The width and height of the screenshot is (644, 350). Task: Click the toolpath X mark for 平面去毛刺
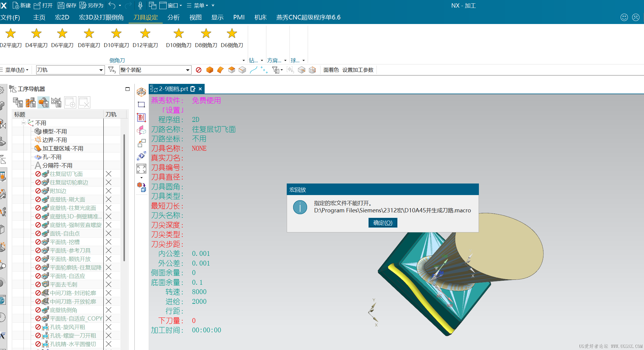[x=109, y=284]
